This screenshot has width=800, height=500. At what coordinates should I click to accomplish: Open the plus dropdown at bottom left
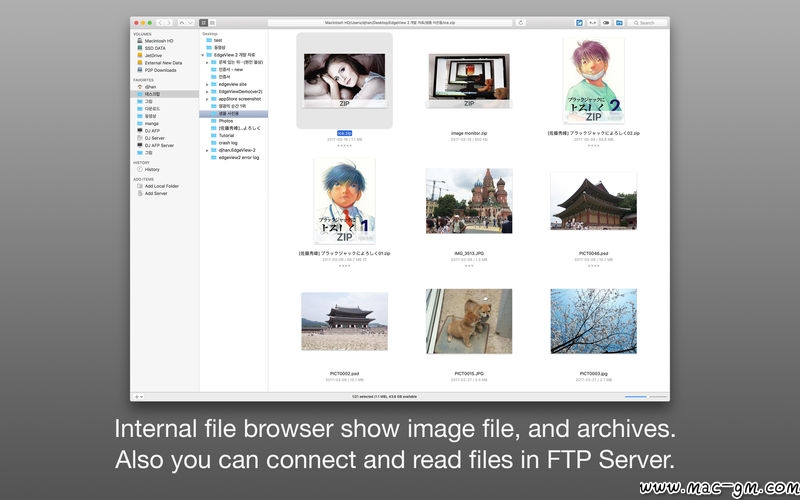tap(139, 397)
